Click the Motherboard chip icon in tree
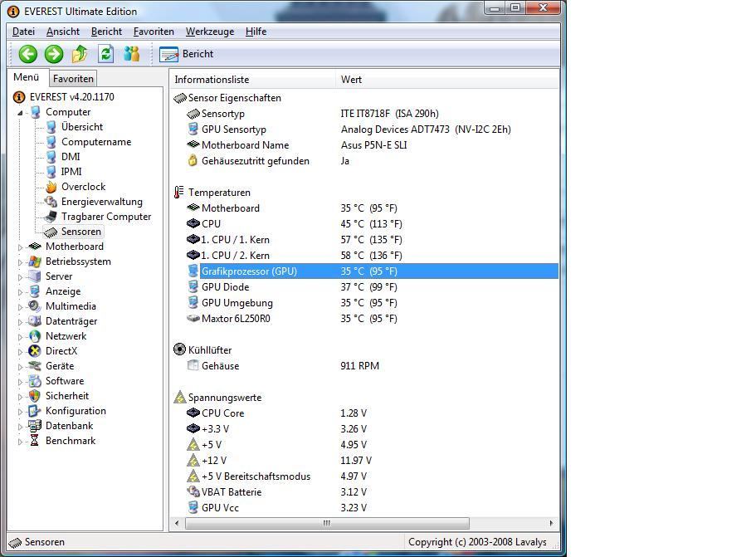The image size is (756, 557). coord(35,247)
